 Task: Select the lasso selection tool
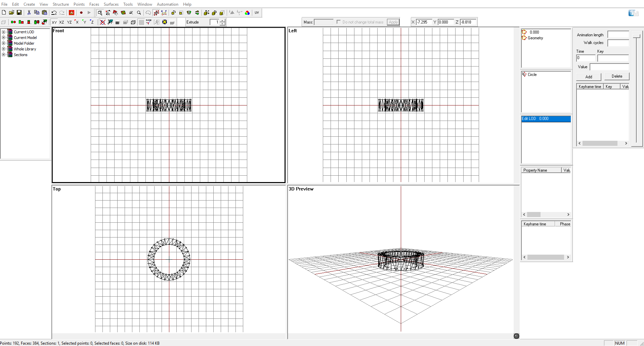[148, 13]
